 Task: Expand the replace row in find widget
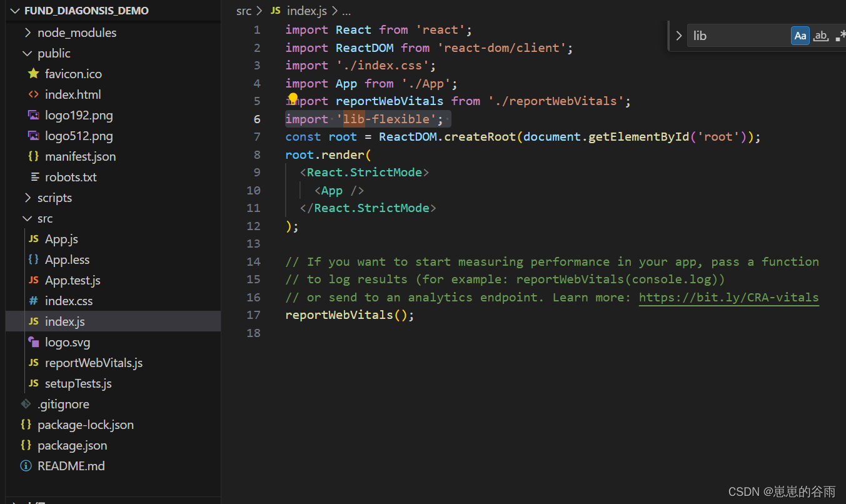coord(678,36)
